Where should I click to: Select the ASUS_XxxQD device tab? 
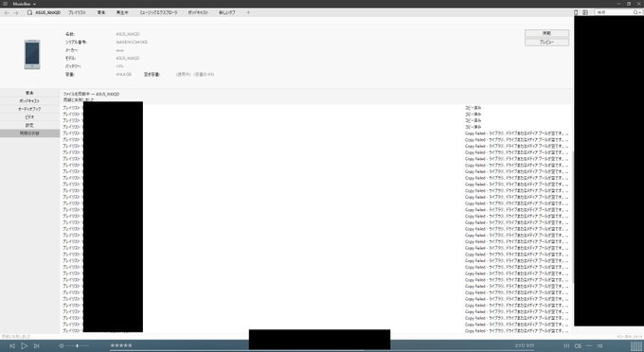click(44, 12)
